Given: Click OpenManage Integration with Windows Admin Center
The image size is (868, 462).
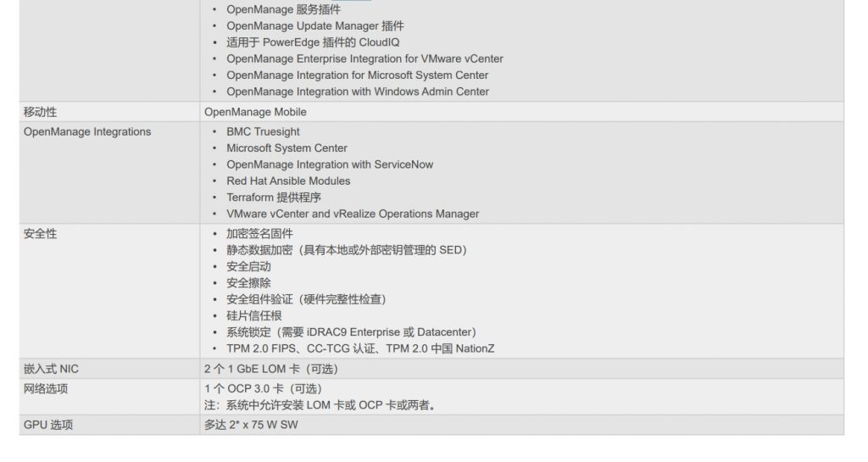Looking at the screenshot, I should click(357, 92).
